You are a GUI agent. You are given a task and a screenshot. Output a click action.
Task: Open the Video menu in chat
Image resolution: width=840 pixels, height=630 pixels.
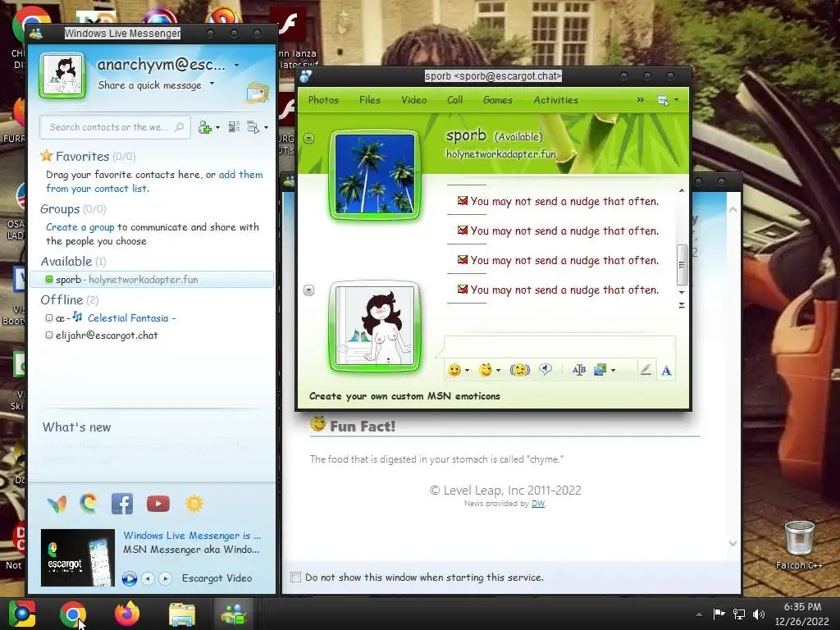click(x=414, y=100)
